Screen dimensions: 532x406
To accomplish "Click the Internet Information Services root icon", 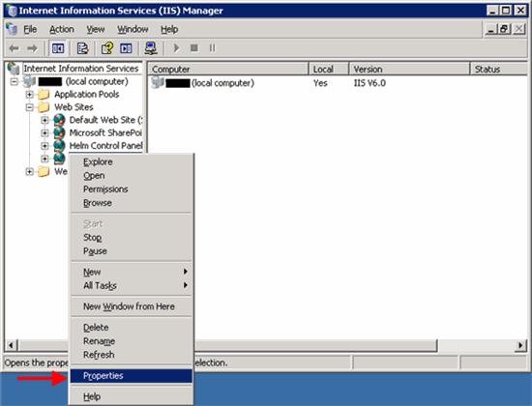I will [14, 69].
